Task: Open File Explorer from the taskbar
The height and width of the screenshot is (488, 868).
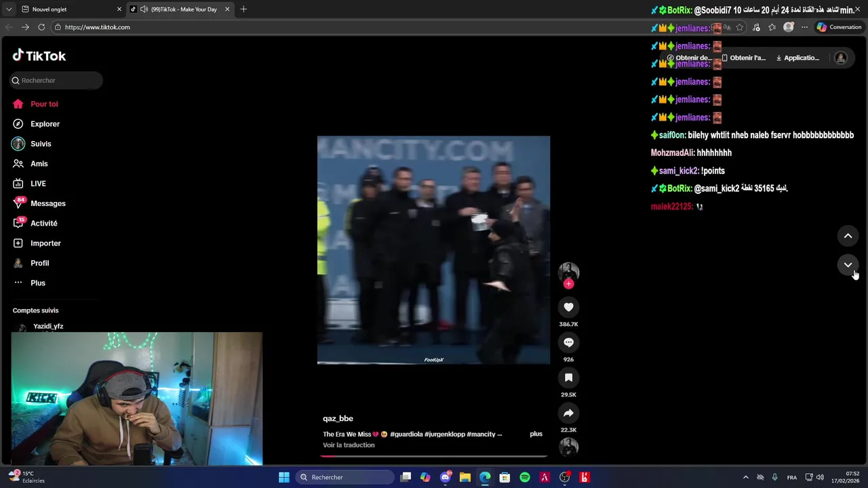Action: tap(465, 477)
